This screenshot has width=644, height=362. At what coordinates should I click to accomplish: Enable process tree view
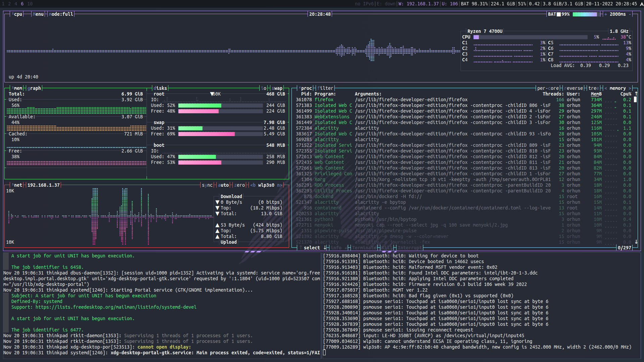(x=594, y=88)
